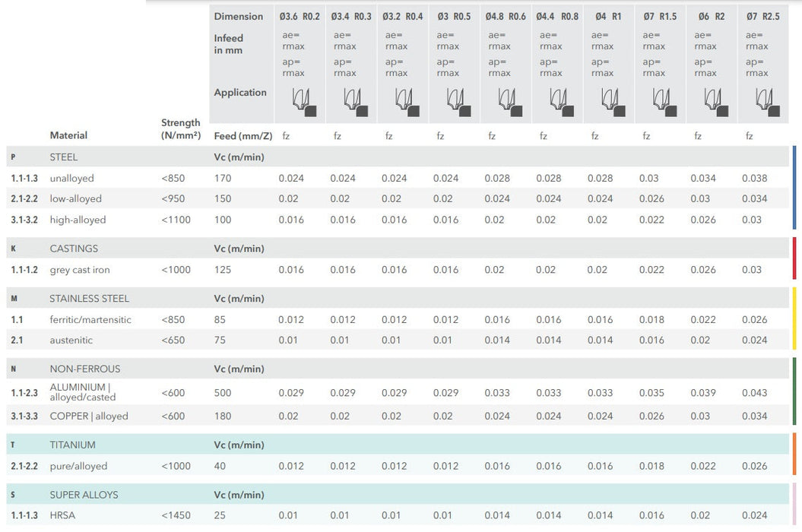Pick the application icon for Ø4 R1
This screenshot has height=532, width=802.
(613, 102)
